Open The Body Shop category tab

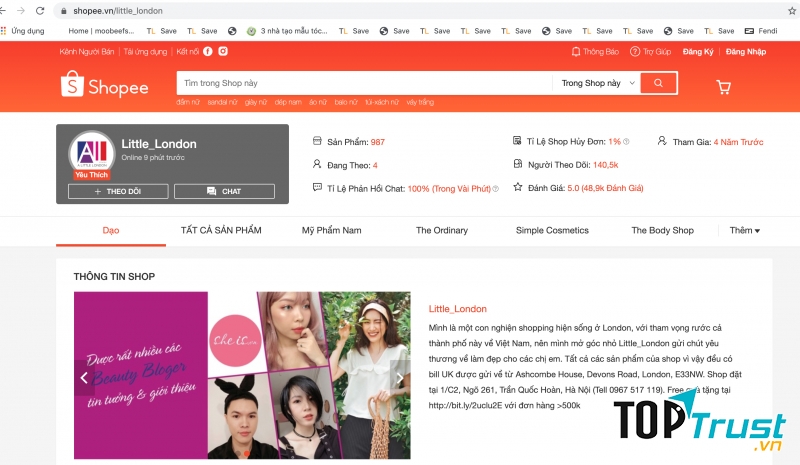point(662,230)
